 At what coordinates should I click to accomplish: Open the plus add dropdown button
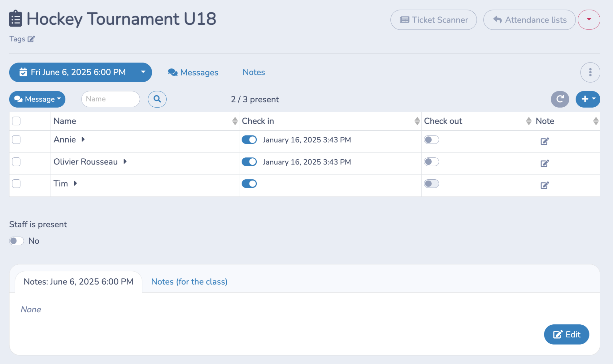(588, 99)
